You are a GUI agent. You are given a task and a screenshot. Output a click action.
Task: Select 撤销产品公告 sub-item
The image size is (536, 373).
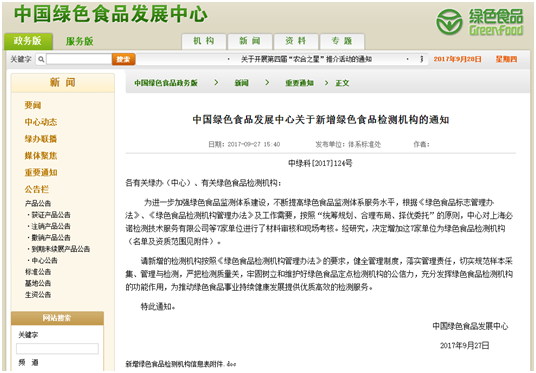(x=51, y=238)
